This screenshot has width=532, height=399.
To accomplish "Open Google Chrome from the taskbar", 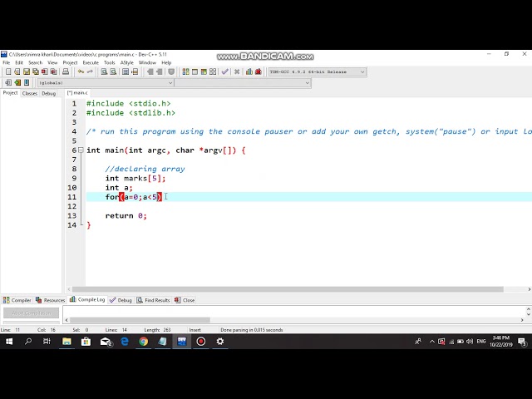I will click(x=144, y=342).
